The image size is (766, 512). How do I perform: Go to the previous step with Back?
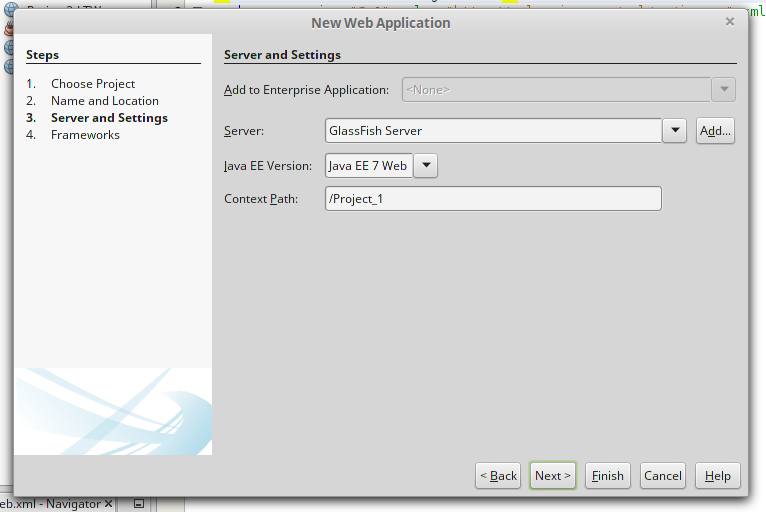pyautogui.click(x=498, y=476)
